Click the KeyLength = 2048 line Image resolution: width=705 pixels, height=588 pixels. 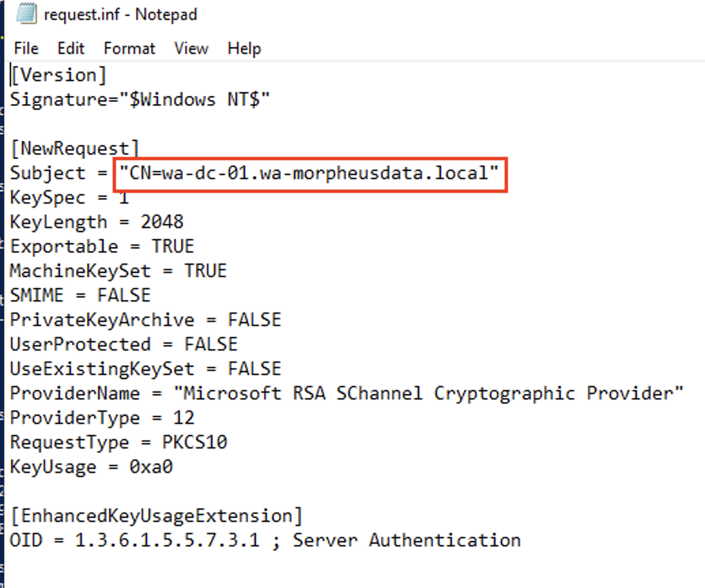pos(95,222)
